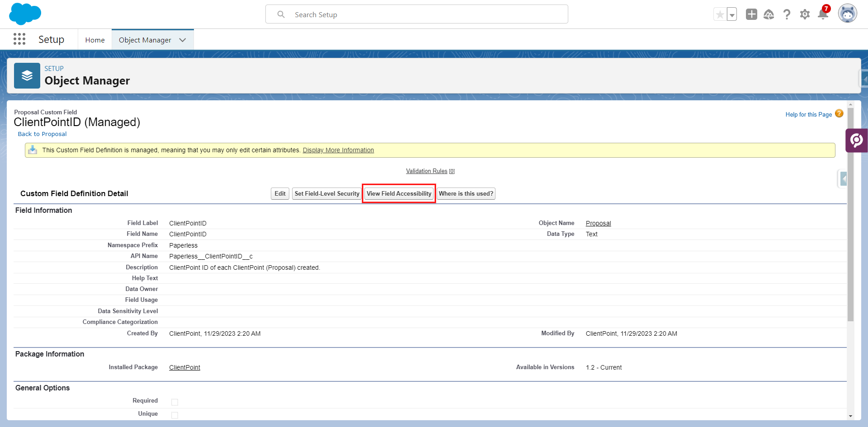Screen dimensions: 868x427
Task: Open Trailhead guidance center icon
Action: tap(769, 14)
